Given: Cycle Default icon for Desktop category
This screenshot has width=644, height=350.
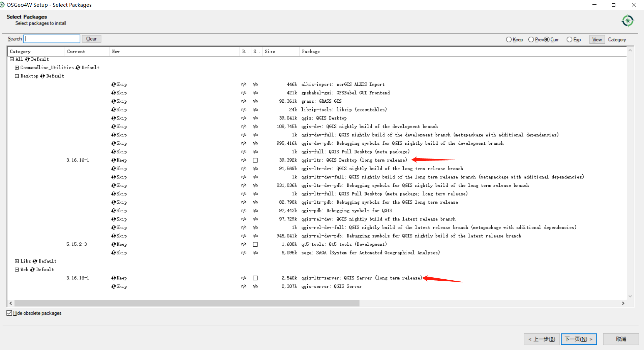Looking at the screenshot, I should tap(42, 76).
